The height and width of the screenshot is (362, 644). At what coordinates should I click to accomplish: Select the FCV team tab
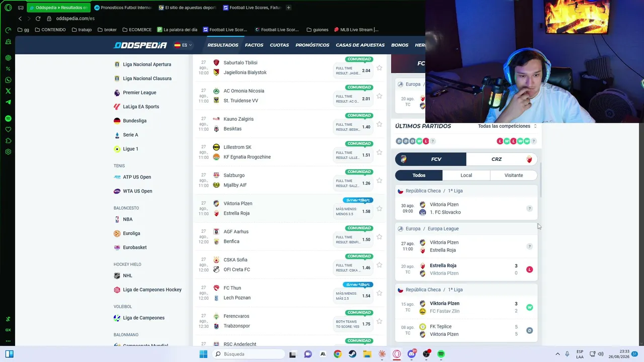(x=431, y=159)
